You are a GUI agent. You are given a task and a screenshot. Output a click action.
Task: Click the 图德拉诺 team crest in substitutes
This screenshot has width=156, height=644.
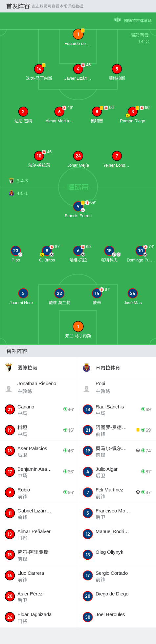pos(9,367)
